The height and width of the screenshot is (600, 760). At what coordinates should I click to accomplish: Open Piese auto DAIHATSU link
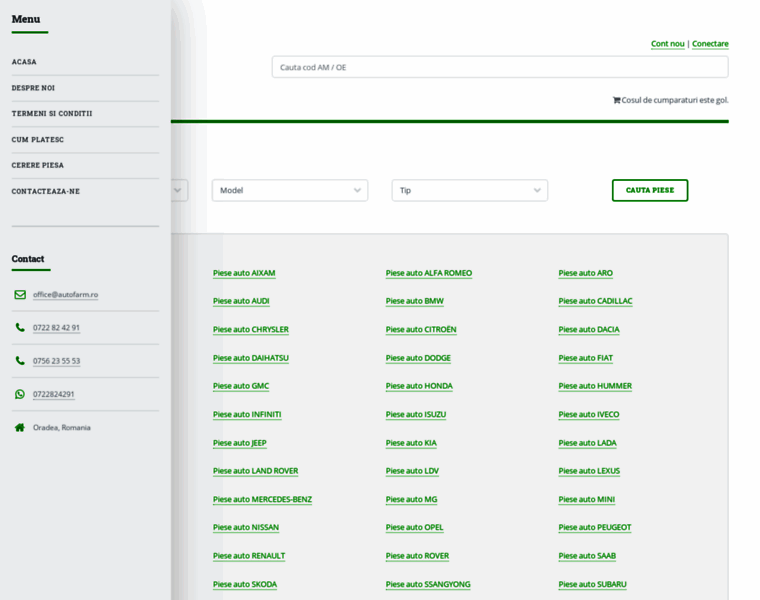pos(251,358)
